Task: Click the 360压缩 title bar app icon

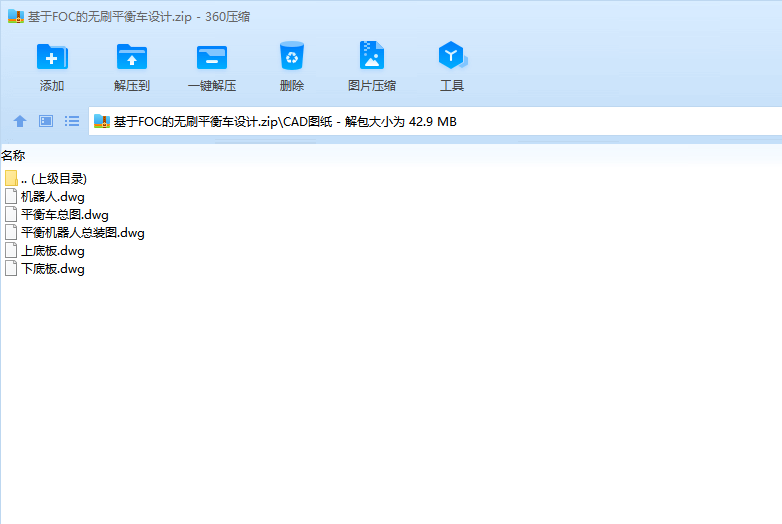Action: click(x=15, y=16)
